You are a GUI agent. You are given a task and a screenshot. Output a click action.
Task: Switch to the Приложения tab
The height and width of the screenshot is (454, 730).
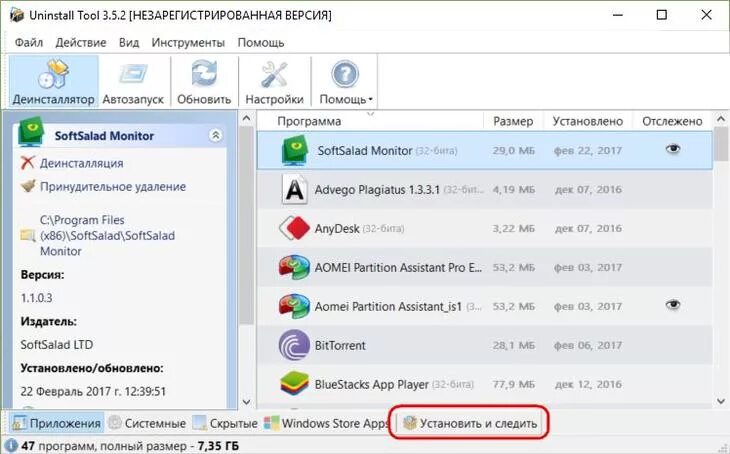click(x=56, y=423)
